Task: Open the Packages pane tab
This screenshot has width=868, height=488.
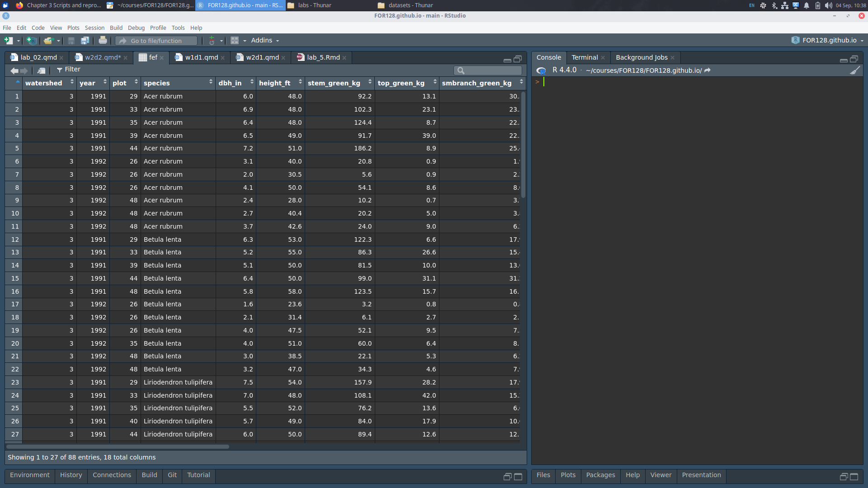Action: (600, 475)
